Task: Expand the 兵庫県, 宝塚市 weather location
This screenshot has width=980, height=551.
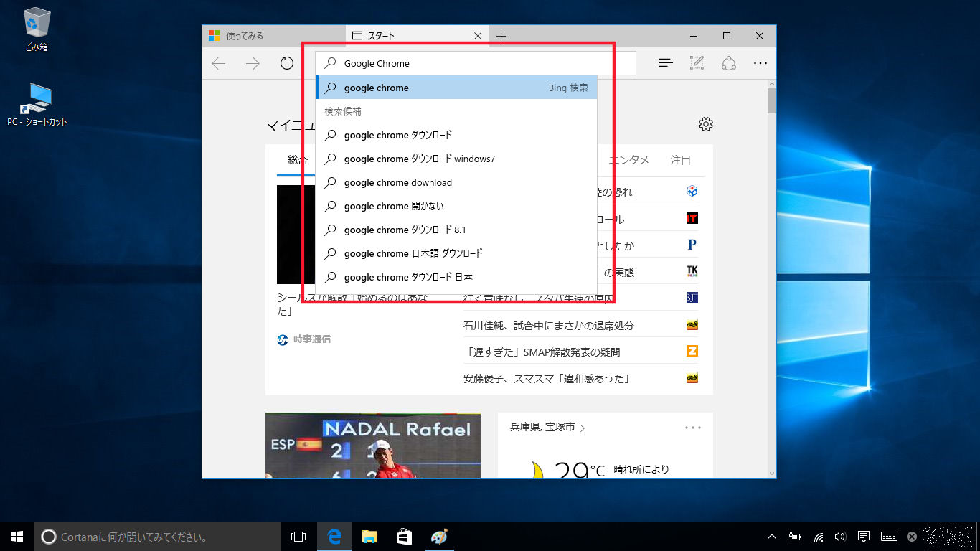Action: [x=548, y=427]
